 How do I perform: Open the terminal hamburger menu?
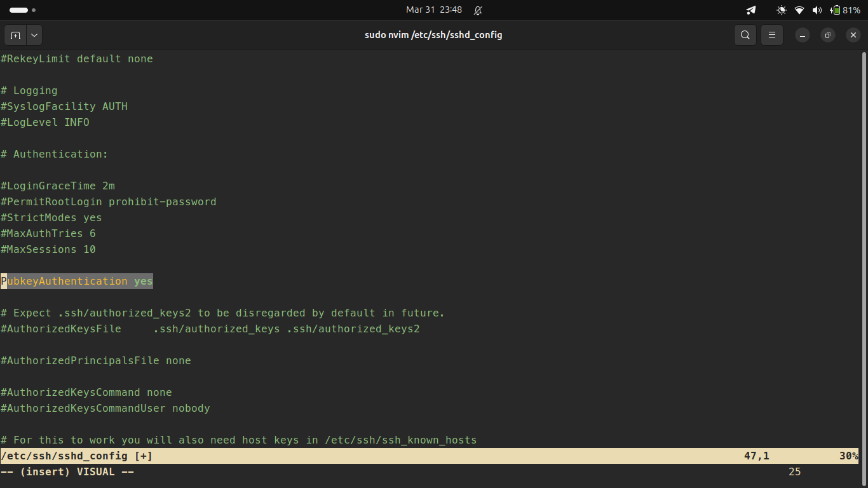click(x=772, y=35)
